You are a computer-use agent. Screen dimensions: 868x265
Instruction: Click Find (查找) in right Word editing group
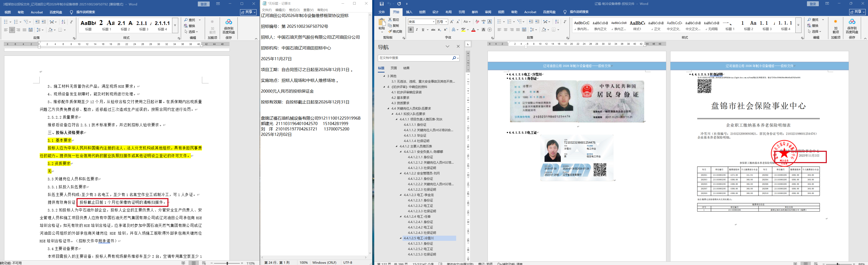(813, 20)
